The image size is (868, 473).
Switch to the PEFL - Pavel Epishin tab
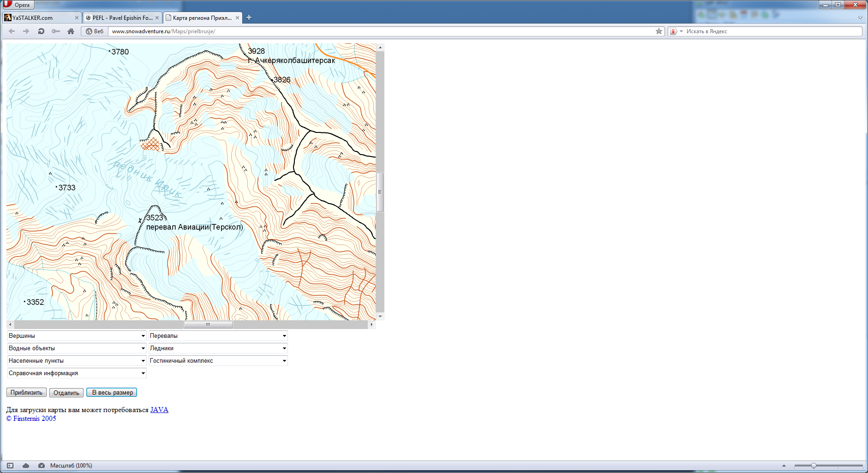[x=120, y=18]
